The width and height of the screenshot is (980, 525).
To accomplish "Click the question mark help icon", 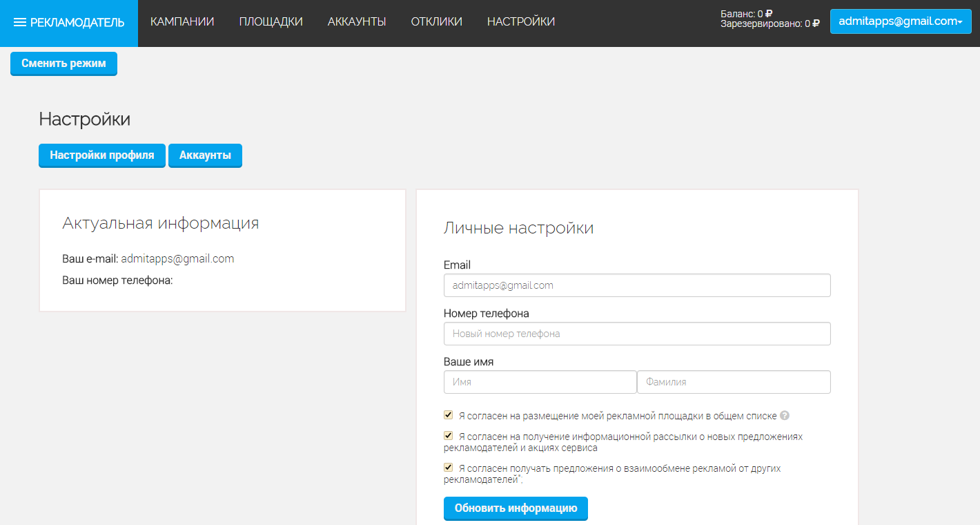I will click(x=785, y=416).
